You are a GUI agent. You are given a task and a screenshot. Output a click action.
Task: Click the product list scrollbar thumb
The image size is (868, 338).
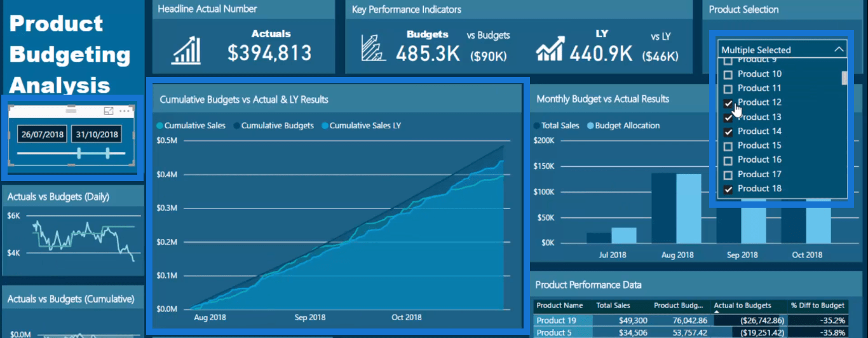[844, 78]
